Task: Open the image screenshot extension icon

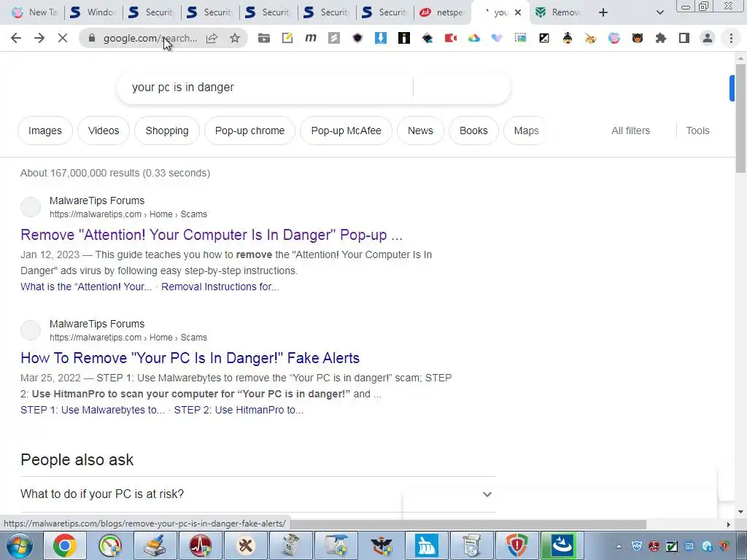Action: point(521,38)
